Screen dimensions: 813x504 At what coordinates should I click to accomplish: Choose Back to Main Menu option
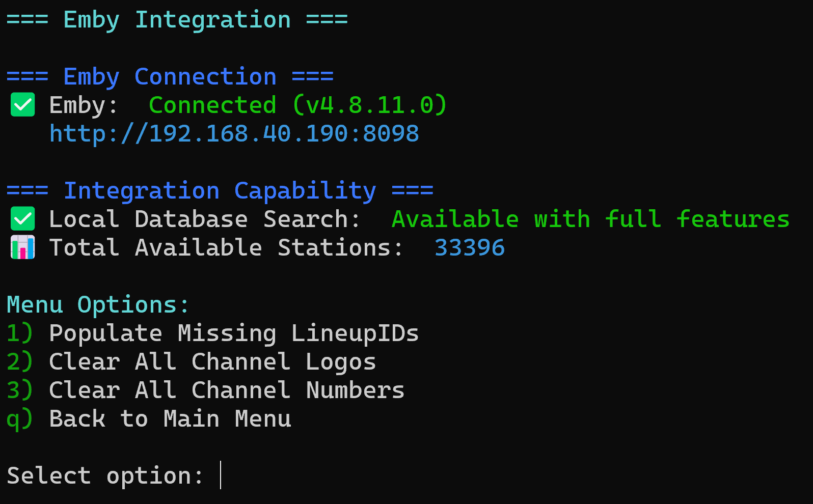170,419
